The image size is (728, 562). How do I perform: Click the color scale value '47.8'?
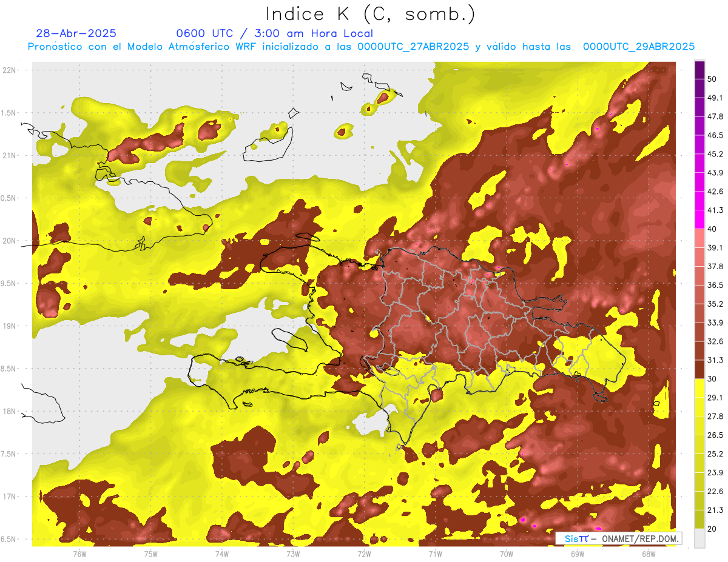715,116
